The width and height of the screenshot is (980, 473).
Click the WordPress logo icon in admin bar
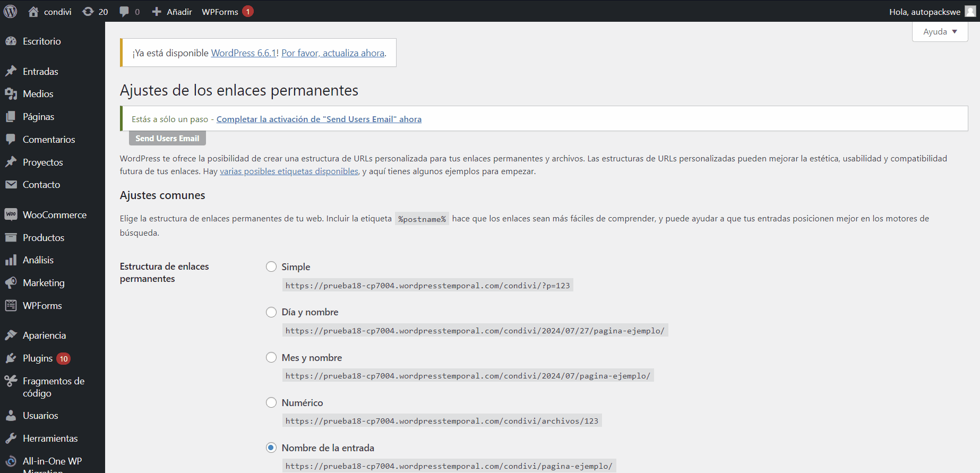tap(11, 11)
